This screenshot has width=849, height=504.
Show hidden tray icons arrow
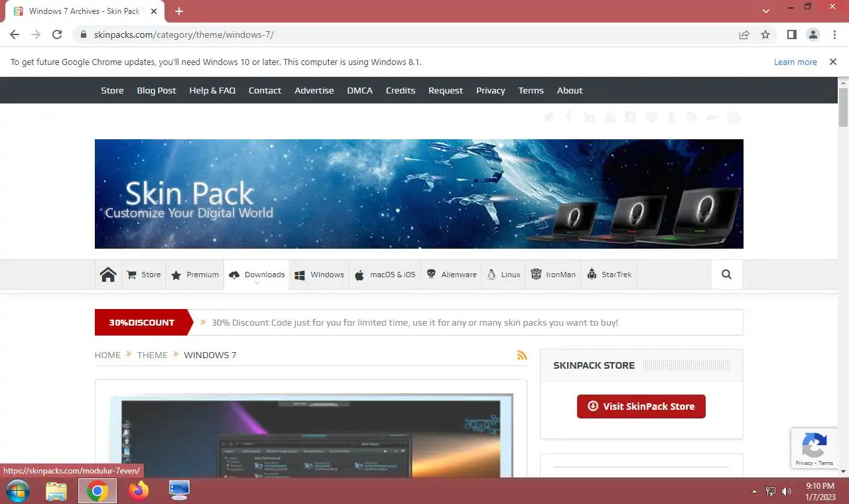754,491
